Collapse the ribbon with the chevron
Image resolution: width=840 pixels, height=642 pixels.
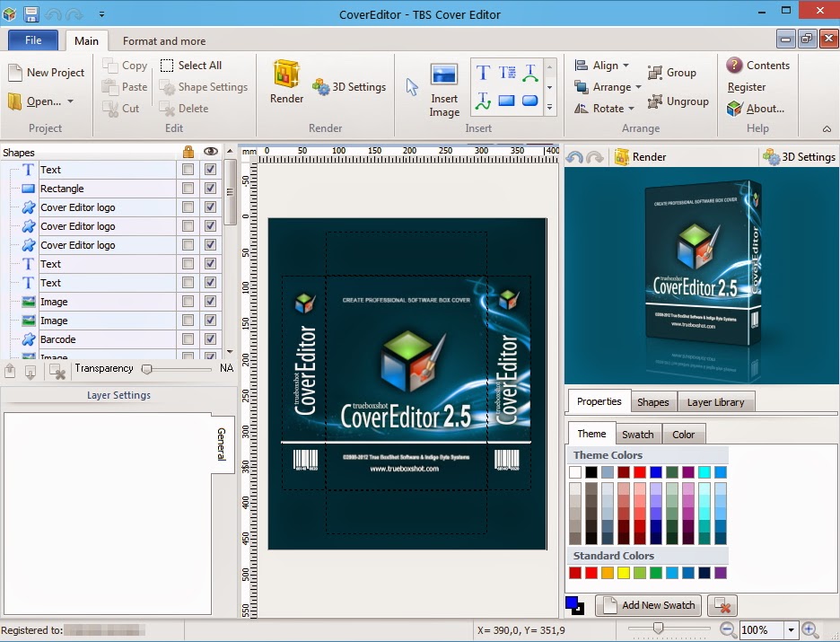coord(827,129)
